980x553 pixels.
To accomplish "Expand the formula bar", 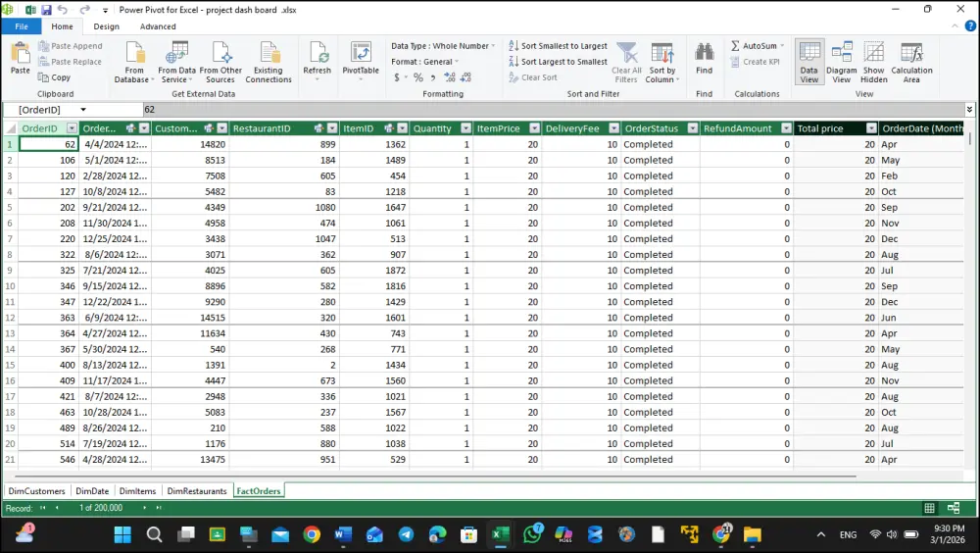I will [969, 110].
